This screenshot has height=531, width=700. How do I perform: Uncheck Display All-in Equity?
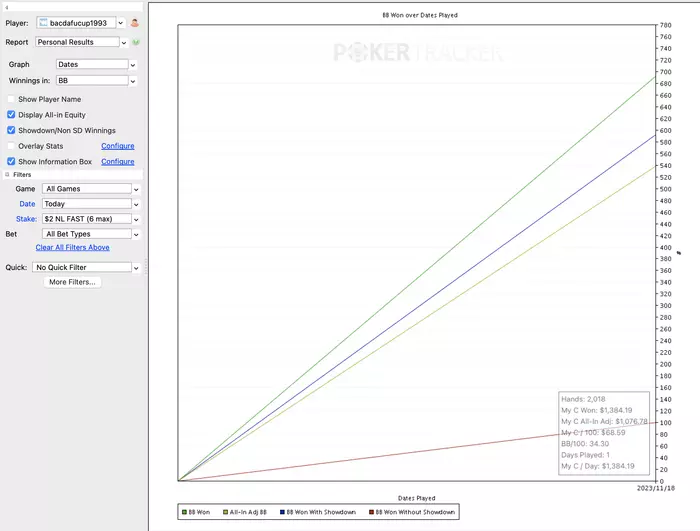11,115
